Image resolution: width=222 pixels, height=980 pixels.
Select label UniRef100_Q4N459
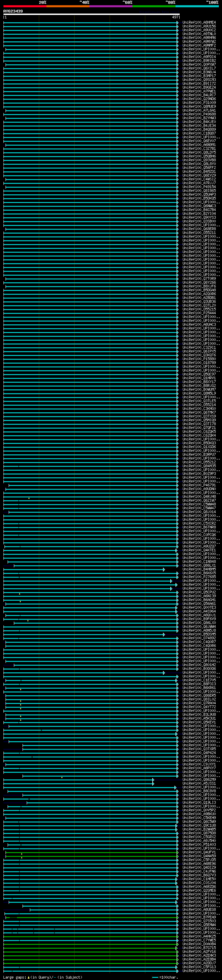tap(199, 856)
